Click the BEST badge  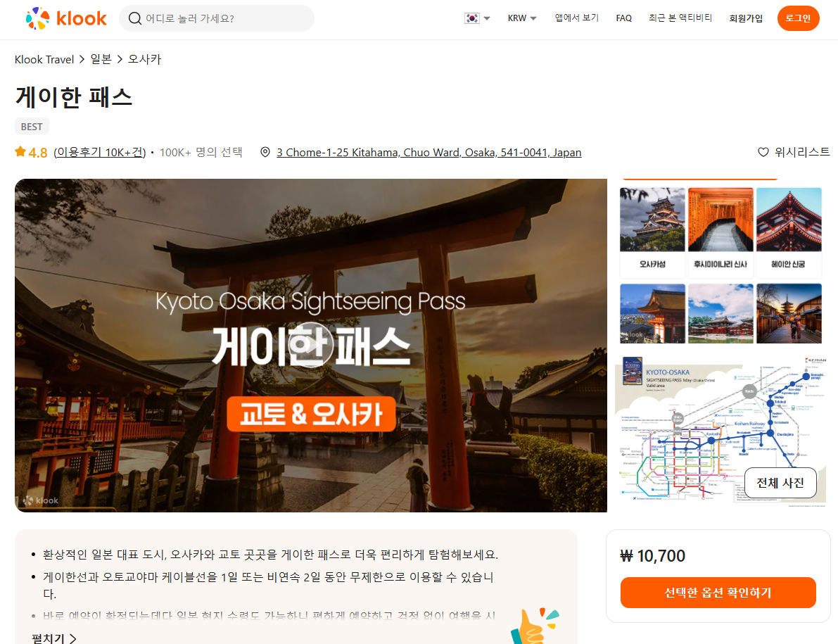point(32,127)
